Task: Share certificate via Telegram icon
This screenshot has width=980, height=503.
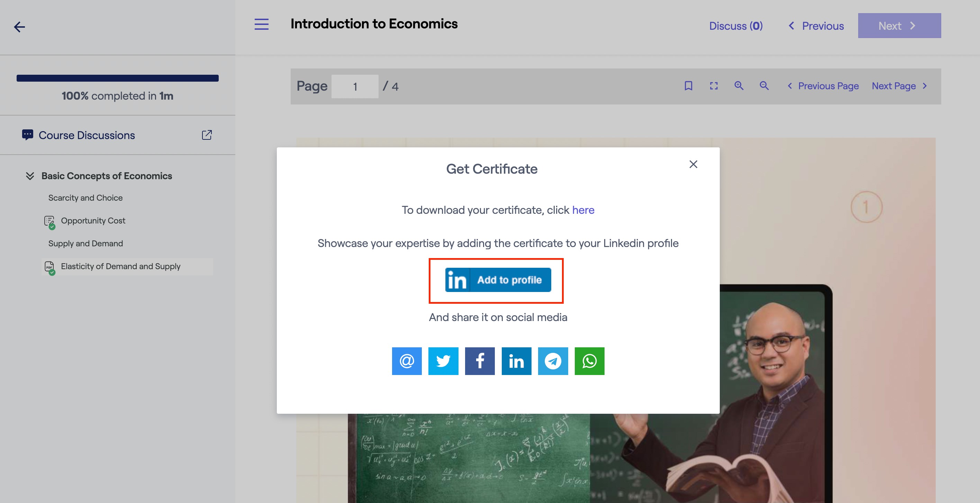Action: 553,361
